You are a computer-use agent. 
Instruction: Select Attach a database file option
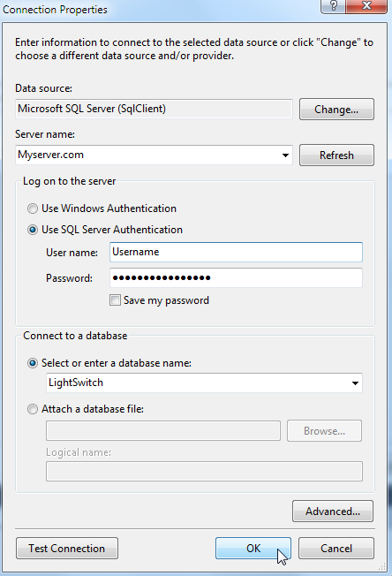click(33, 409)
